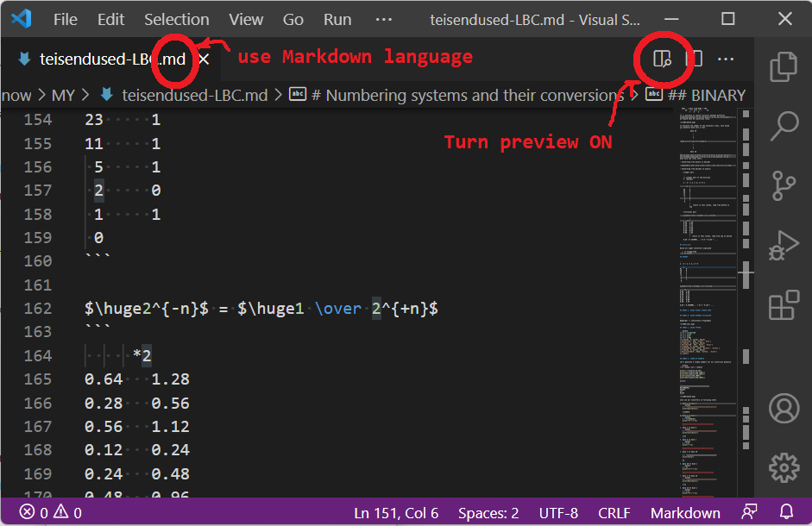This screenshot has height=526, width=812.
Task: Open the '## BINARY' breadcrumb
Action: click(x=696, y=95)
